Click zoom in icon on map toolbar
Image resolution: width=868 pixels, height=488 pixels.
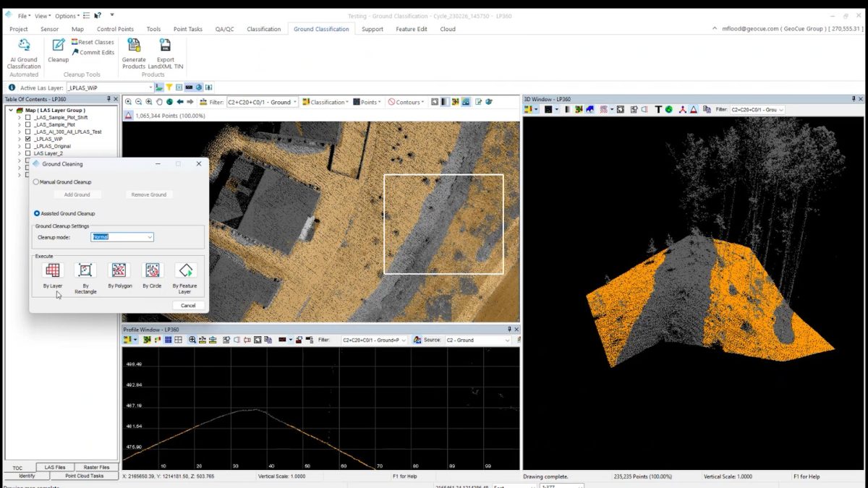[128, 102]
